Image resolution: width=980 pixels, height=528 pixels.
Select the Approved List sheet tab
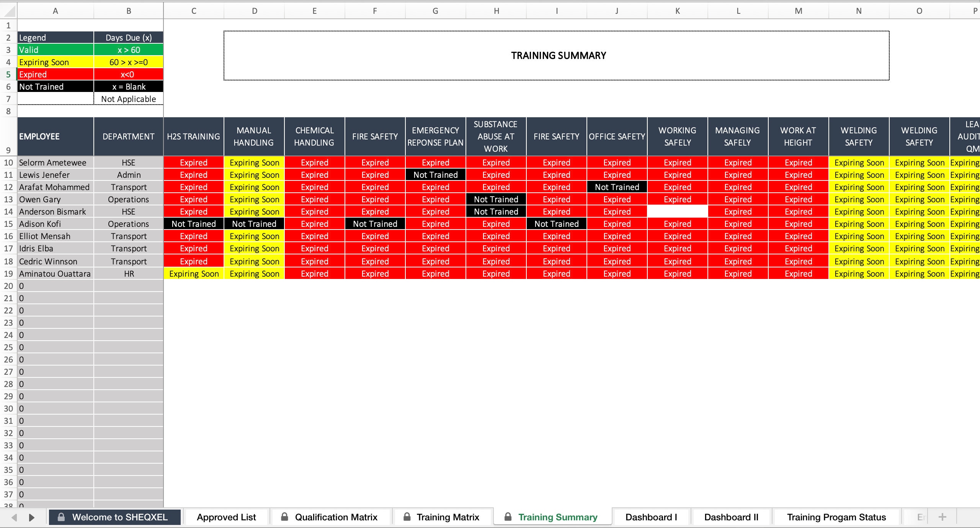coord(226,517)
